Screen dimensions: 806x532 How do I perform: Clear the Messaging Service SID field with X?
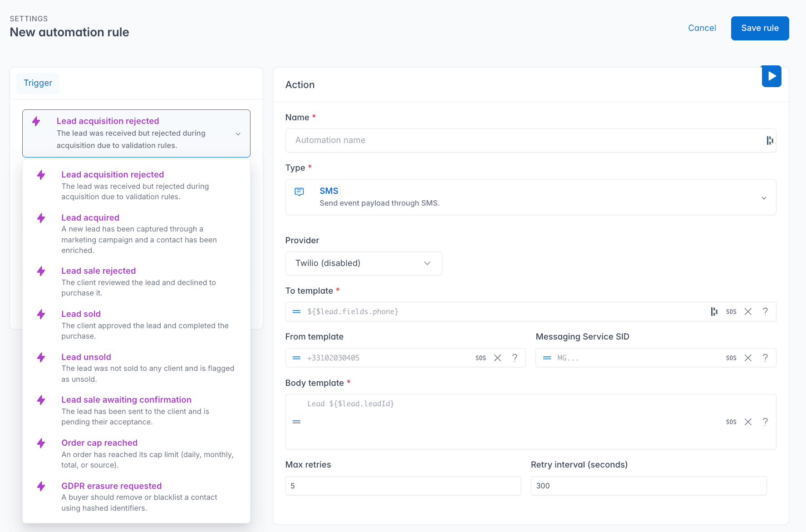[748, 358]
